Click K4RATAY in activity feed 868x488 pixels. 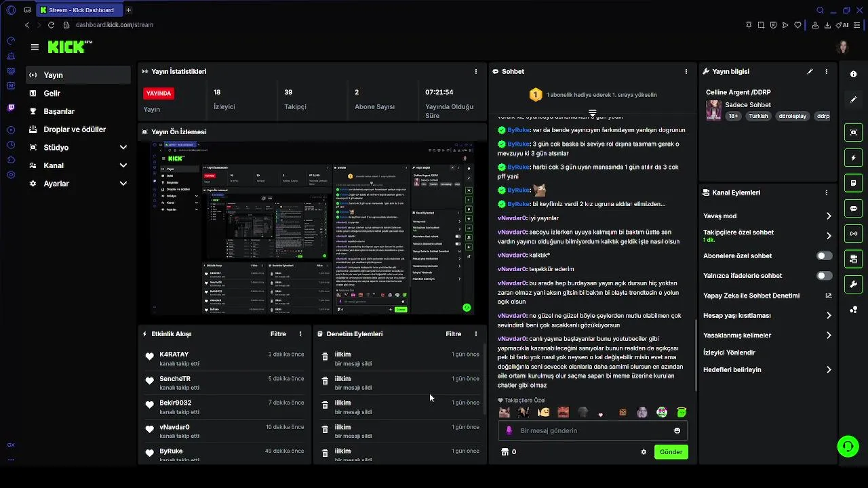174,354
